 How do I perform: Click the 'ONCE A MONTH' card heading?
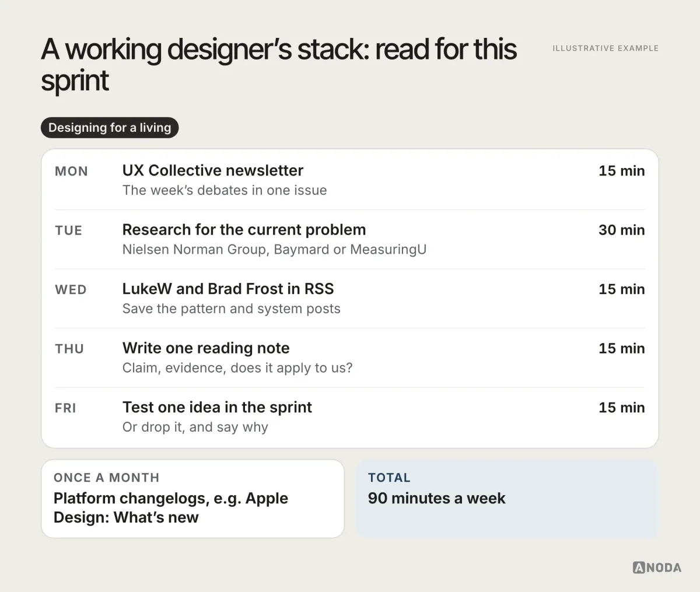click(x=106, y=478)
